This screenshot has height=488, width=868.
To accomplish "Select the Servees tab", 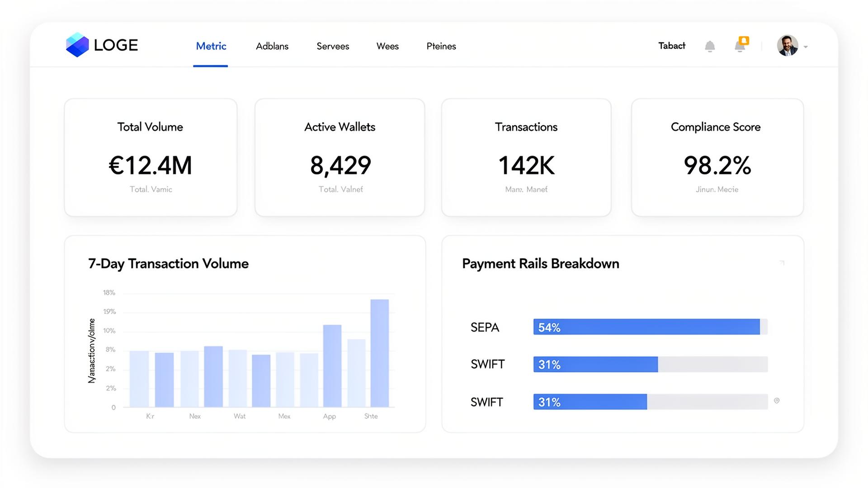I will [x=333, y=46].
